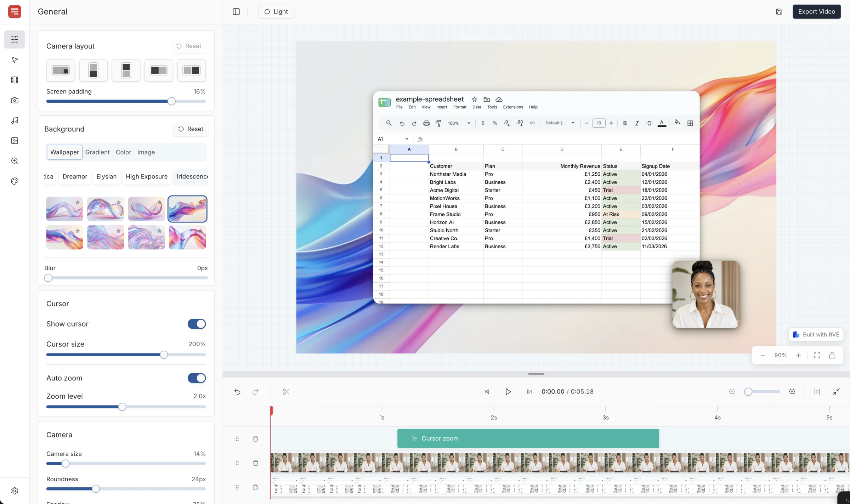Open the settings gear icon
The width and height of the screenshot is (850, 504).
point(15,491)
